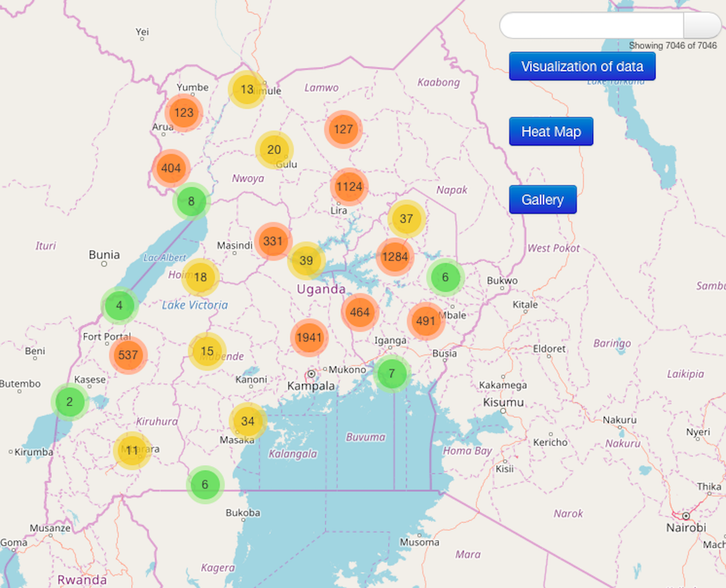
Task: Click the green cluster marker 8
Action: coord(191,201)
